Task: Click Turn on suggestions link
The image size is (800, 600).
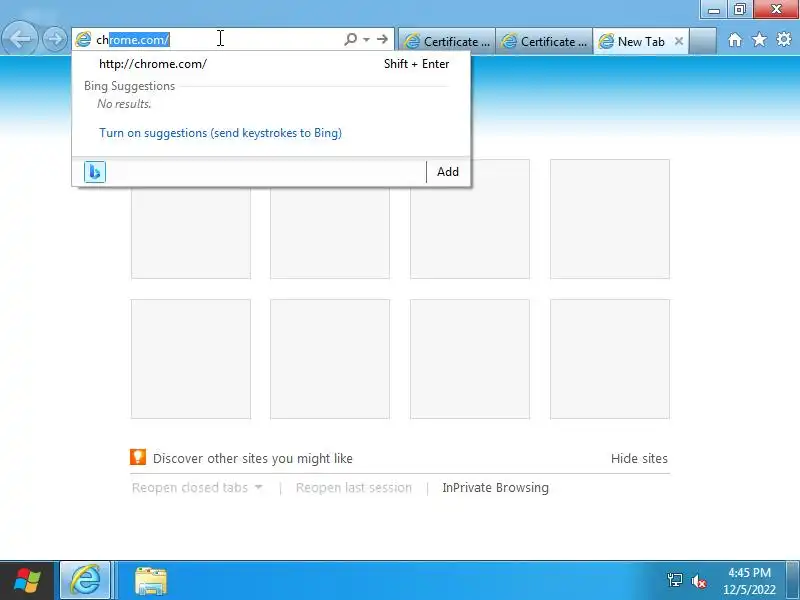Action: pos(220,133)
